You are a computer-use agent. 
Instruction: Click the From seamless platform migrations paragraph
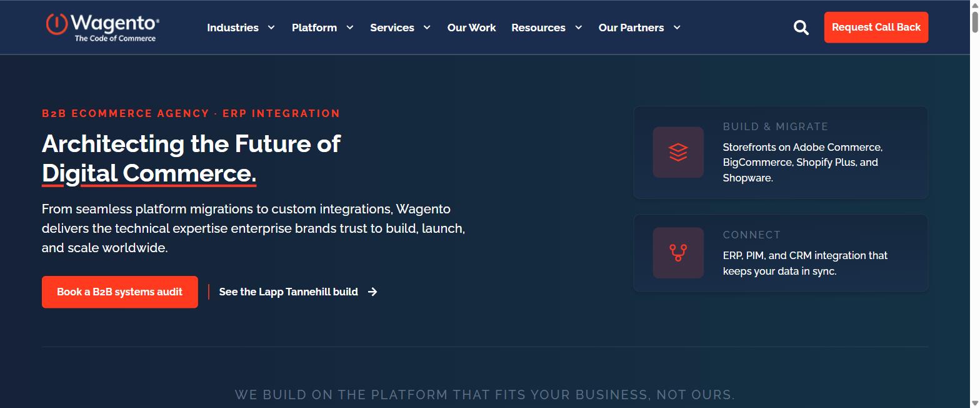tap(254, 228)
